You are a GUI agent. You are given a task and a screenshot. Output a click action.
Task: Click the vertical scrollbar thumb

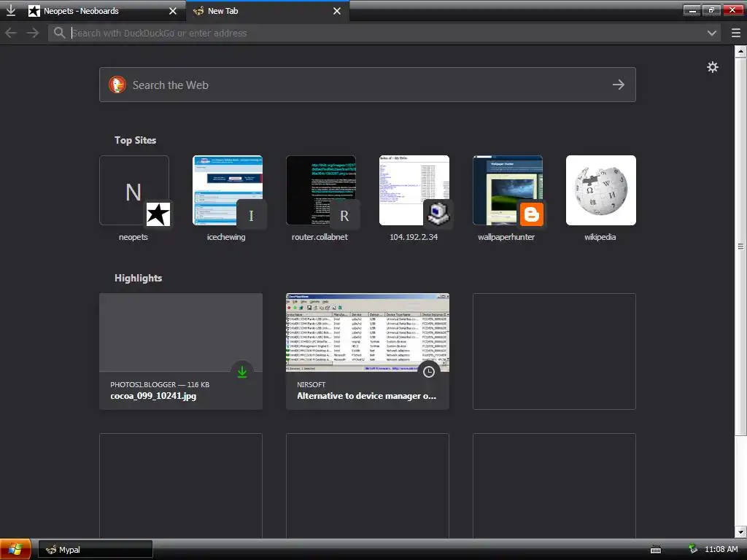coord(740,246)
